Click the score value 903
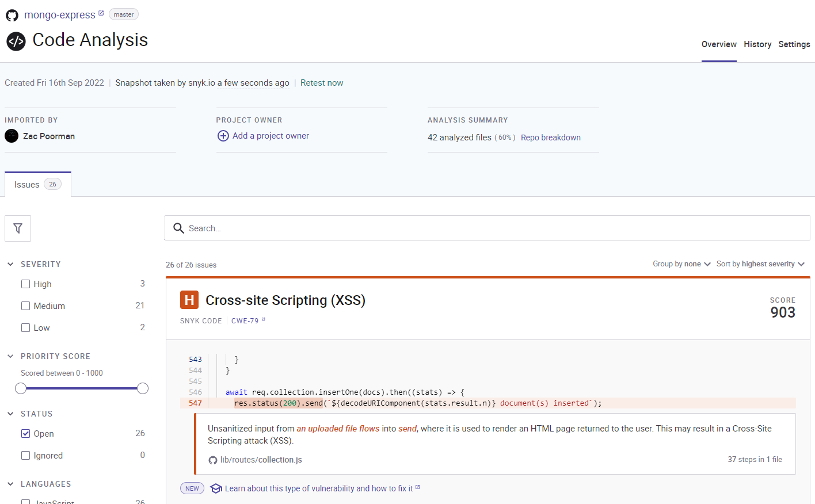Image resolution: width=815 pixels, height=504 pixels. click(783, 312)
